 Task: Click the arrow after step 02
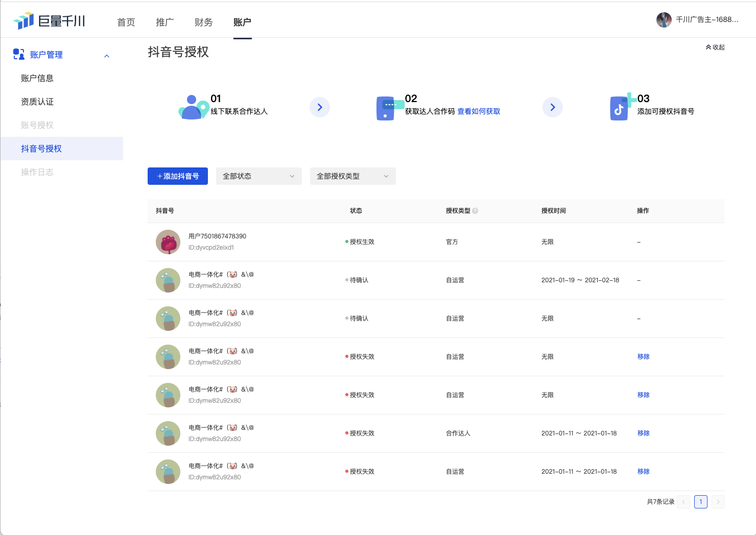[553, 107]
